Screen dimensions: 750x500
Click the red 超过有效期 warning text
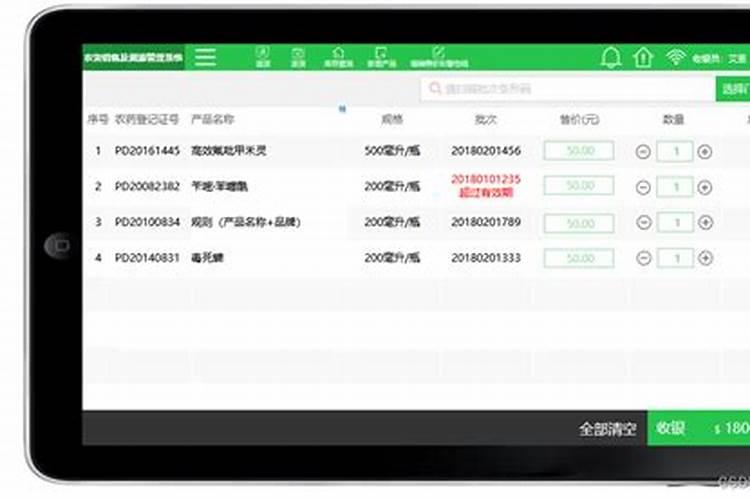click(x=486, y=192)
